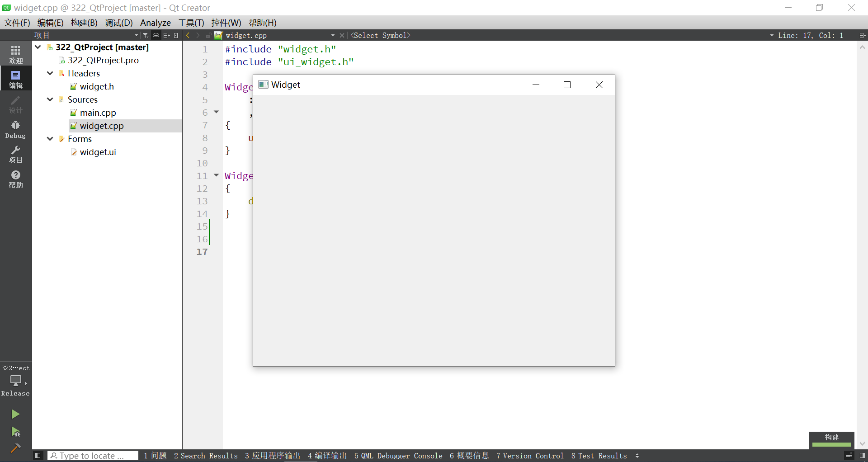
Task: Open the 文件(F) menu
Action: click(x=17, y=23)
